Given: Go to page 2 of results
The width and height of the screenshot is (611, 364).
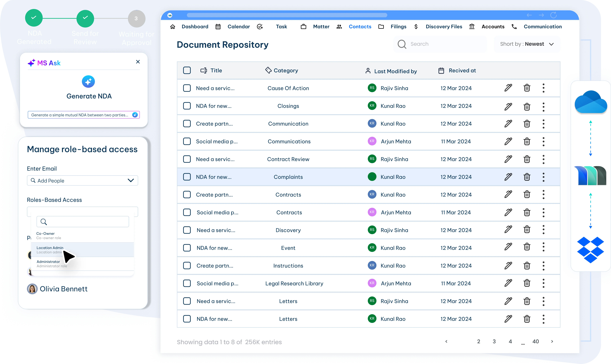Looking at the screenshot, I should click(479, 341).
